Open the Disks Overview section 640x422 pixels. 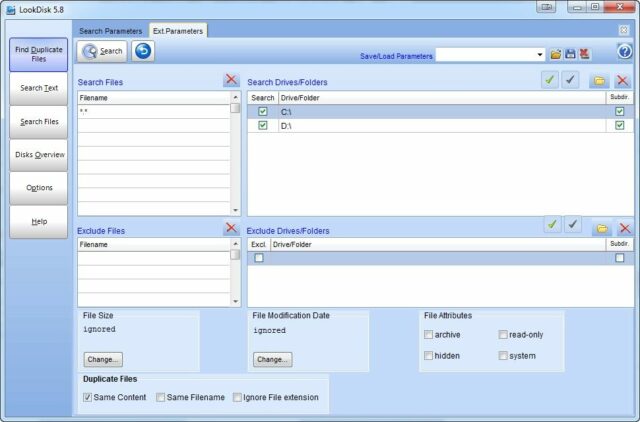coord(40,155)
